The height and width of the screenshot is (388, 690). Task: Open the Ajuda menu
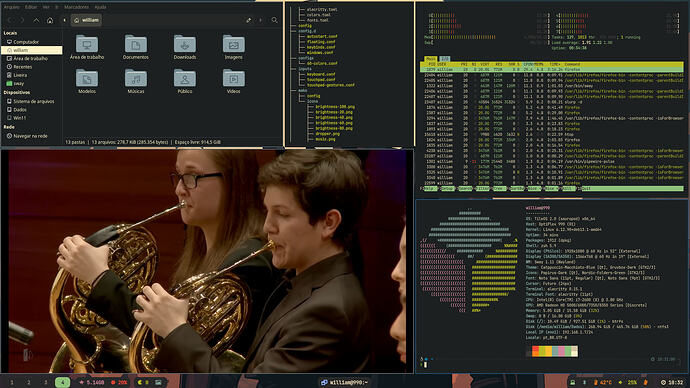click(x=100, y=7)
